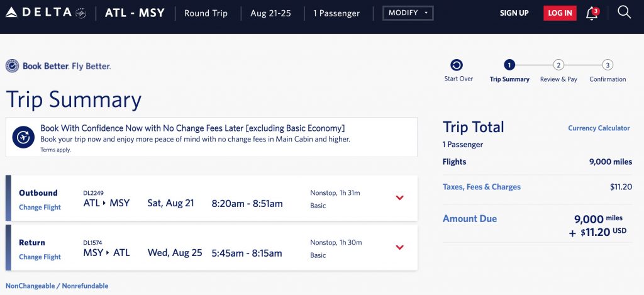Click the Start Over circular icon
The image size is (644, 295).
coord(457,65)
